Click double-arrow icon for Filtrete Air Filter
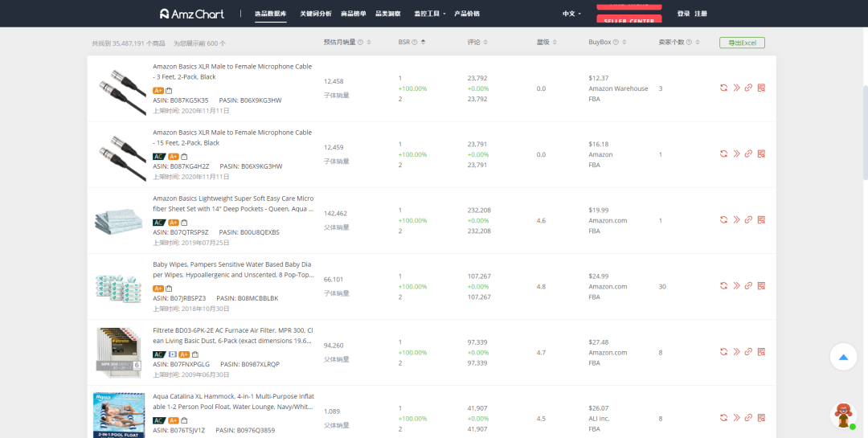Image resolution: width=868 pixels, height=438 pixels. coord(736,351)
